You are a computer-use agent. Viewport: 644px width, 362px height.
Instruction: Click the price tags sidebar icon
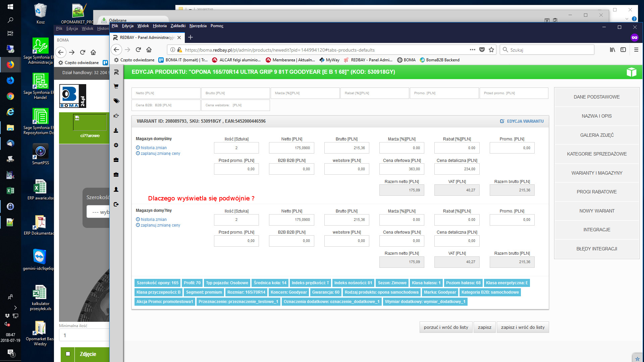[x=116, y=101]
